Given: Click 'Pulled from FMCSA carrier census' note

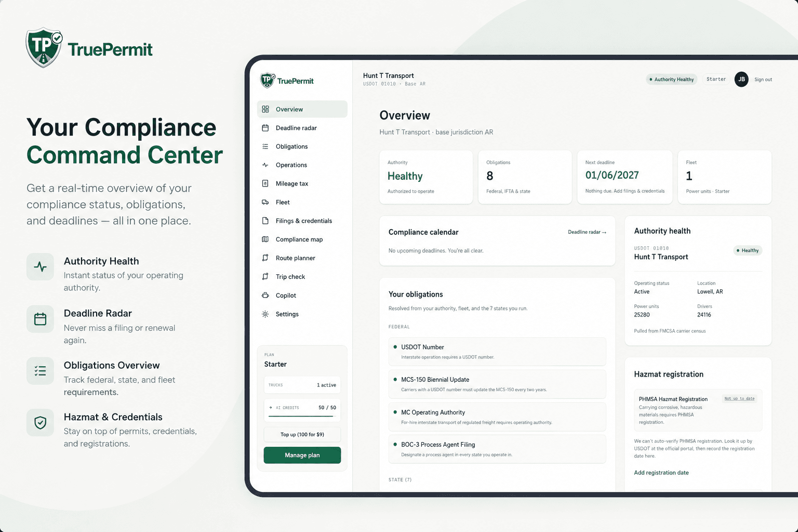Looking at the screenshot, I should point(670,331).
